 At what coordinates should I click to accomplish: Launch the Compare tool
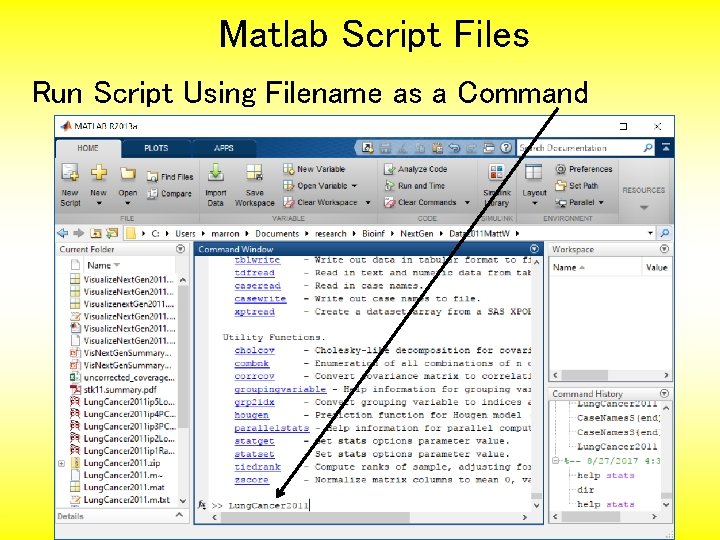[x=169, y=194]
